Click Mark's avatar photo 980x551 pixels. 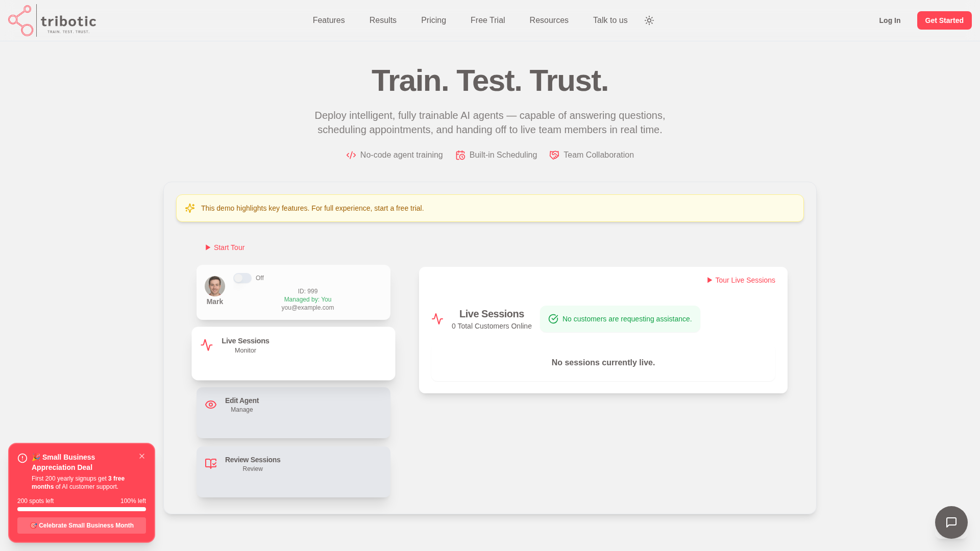coord(215,286)
